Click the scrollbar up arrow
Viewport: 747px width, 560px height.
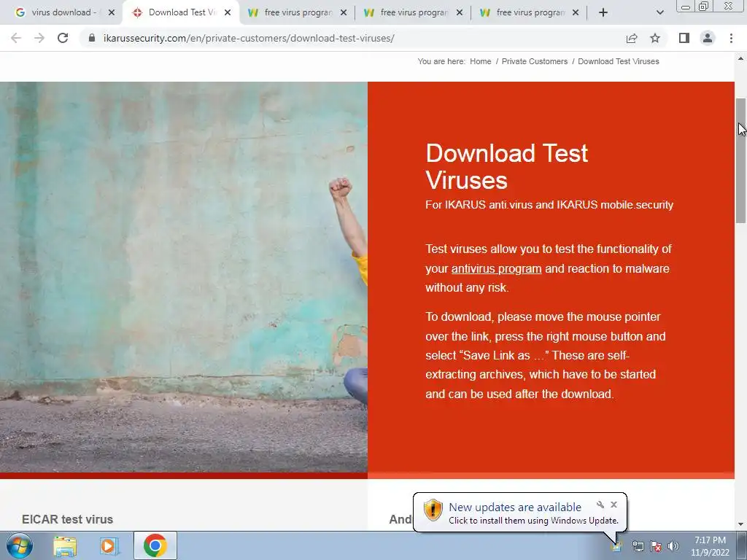[x=740, y=58]
